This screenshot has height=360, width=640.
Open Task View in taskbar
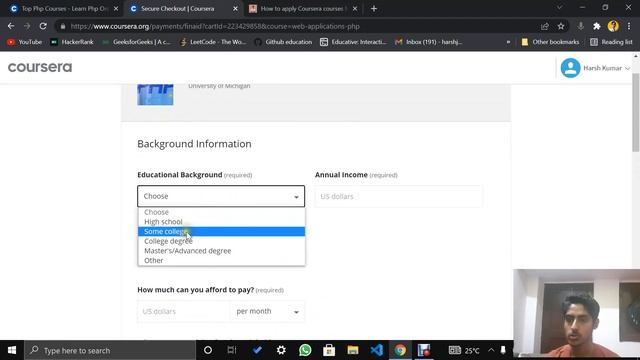(232, 350)
